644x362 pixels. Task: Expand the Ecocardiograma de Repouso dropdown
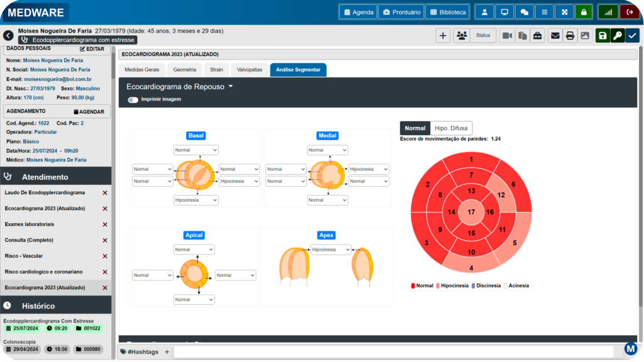(180, 87)
